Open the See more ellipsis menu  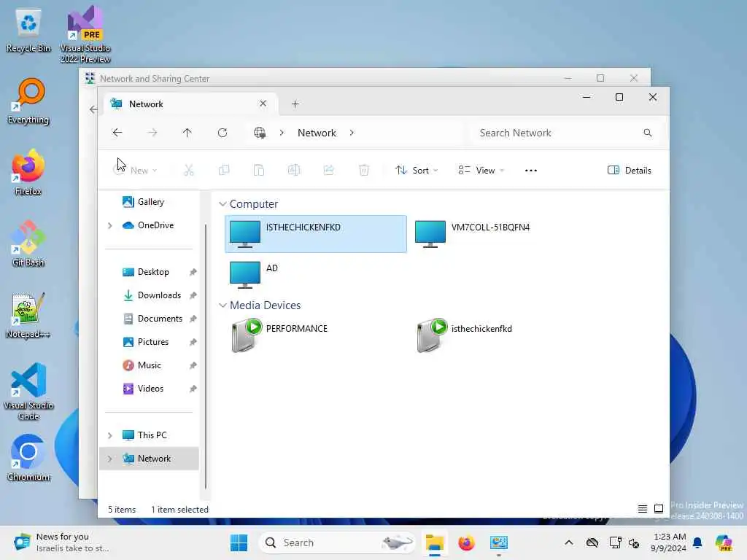[531, 171]
